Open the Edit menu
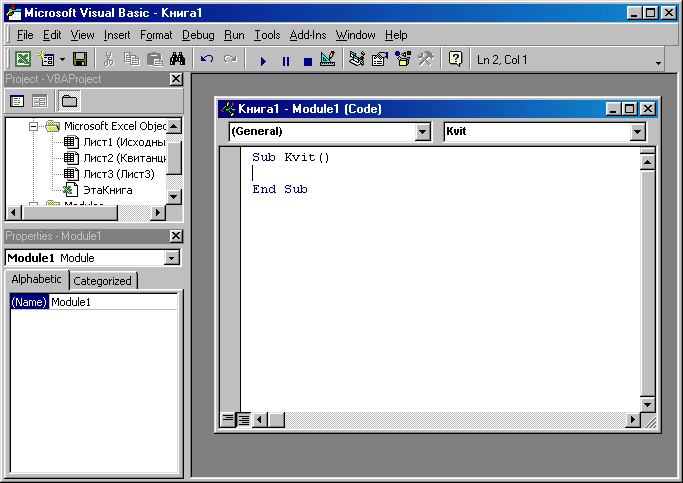This screenshot has height=483, width=683. coord(52,35)
